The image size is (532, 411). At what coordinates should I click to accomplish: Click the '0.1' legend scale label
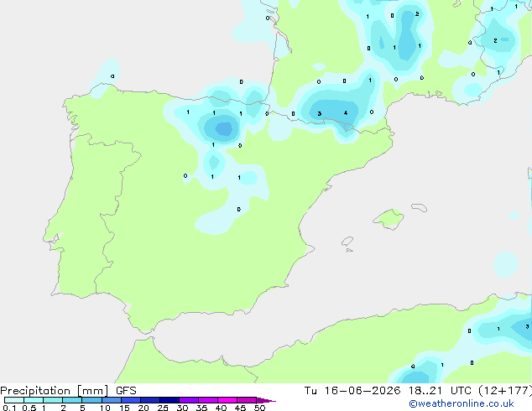[x=9, y=408]
